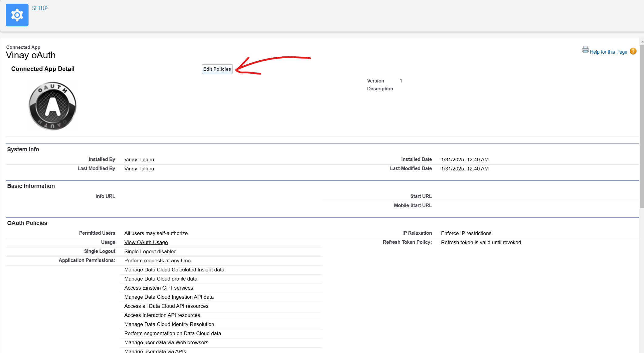Click the orange help question mark icon
Screen dimensions: 644x353
[x=633, y=51]
